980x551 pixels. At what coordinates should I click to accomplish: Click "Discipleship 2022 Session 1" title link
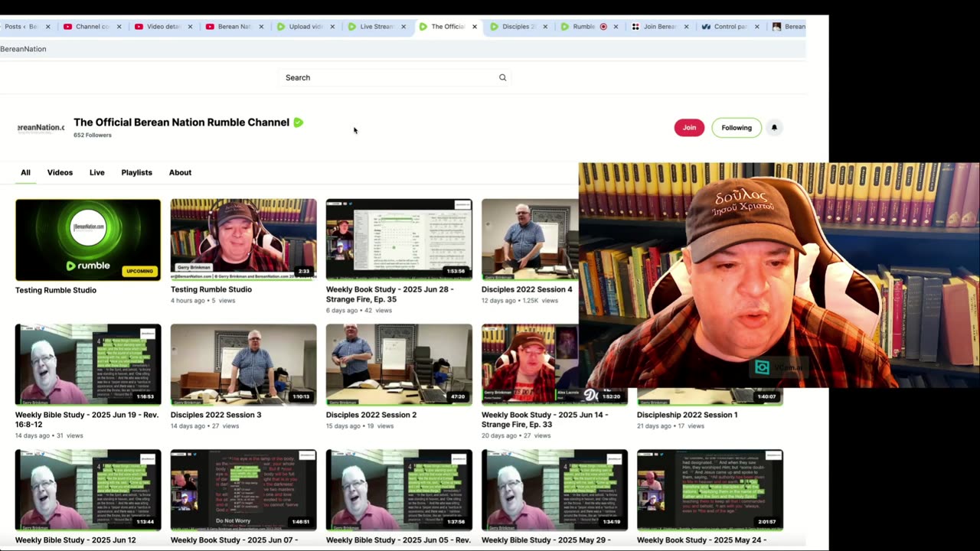click(688, 415)
